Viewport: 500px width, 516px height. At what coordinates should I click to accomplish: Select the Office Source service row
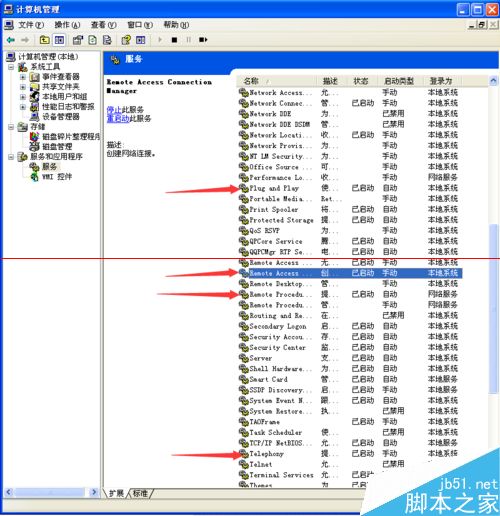click(x=350, y=167)
